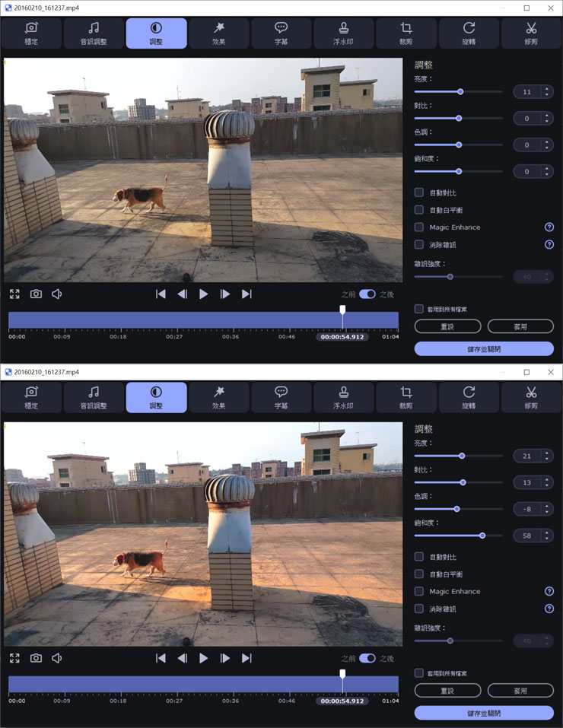This screenshot has width=563, height=728.
Task: Check Magic Enhance in lower window
Action: point(419,591)
